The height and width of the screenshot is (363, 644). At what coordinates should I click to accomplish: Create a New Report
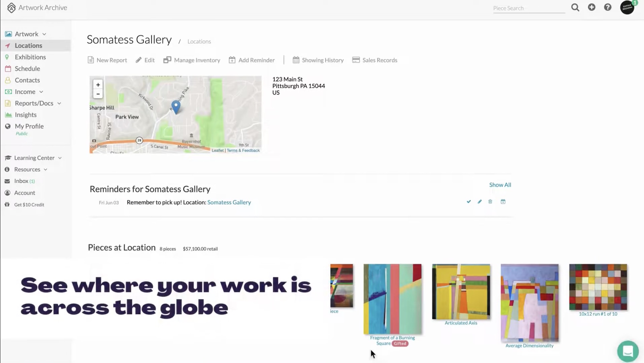pos(107,60)
